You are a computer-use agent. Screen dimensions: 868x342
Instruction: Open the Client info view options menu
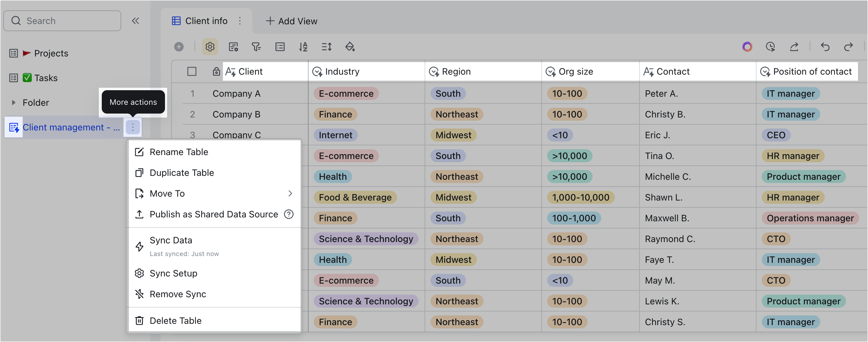pyautogui.click(x=240, y=21)
